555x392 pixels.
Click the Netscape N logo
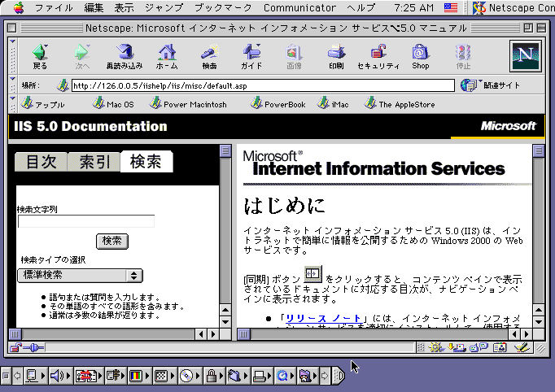pos(525,56)
